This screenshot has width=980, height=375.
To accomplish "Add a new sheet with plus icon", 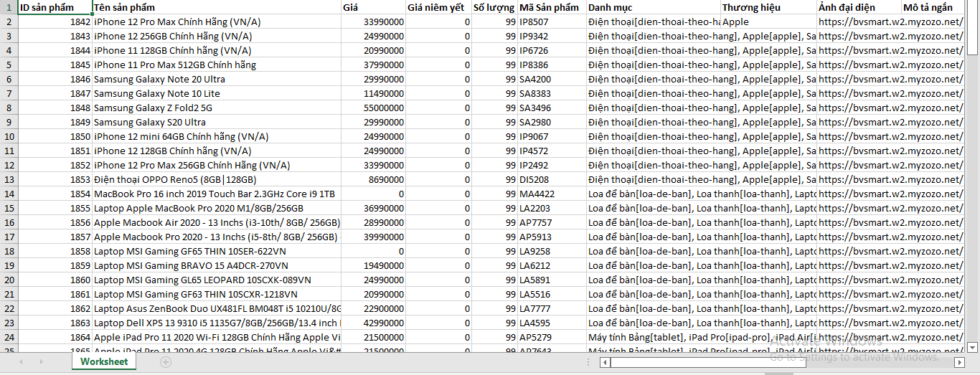I will click(x=166, y=362).
